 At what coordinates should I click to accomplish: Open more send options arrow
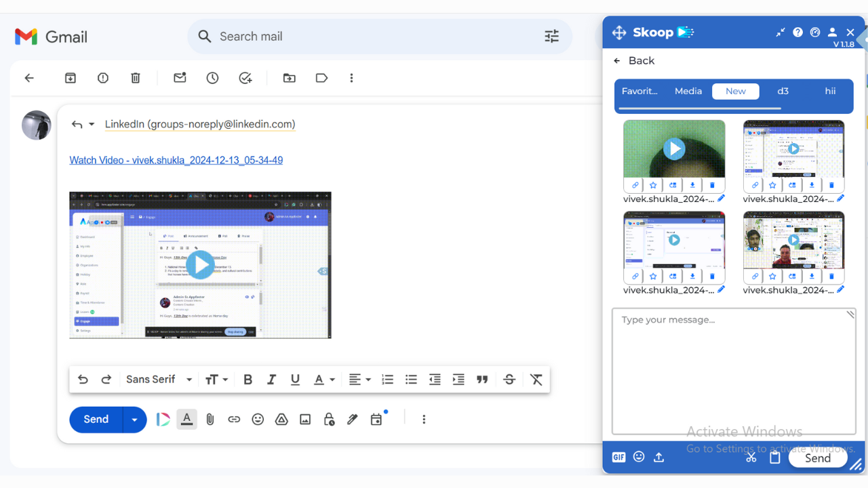[x=134, y=420]
